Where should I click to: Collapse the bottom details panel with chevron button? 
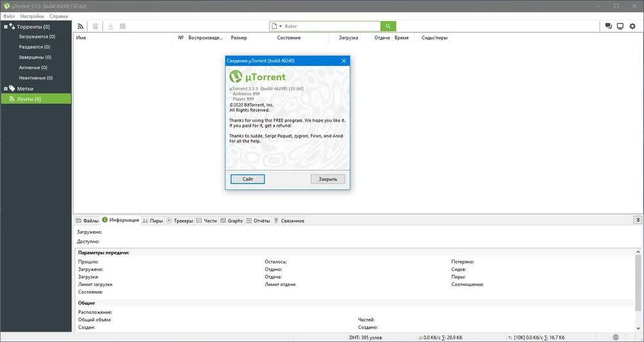pyautogui.click(x=638, y=220)
